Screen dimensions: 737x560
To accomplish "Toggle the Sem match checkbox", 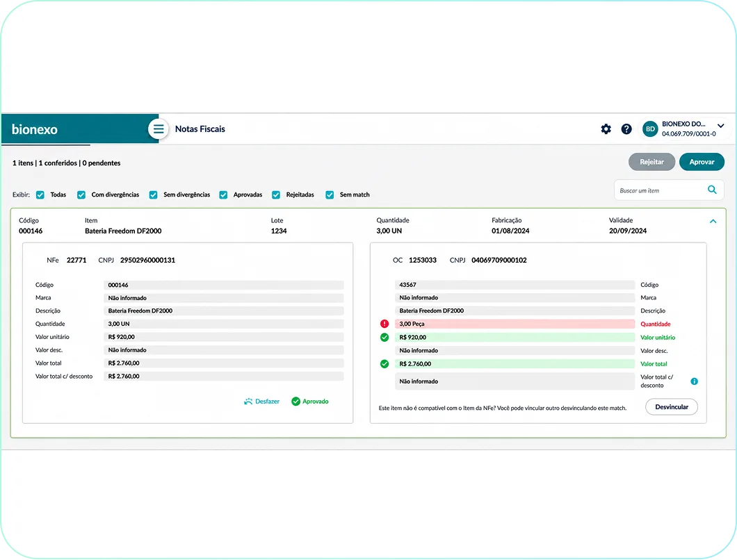I will click(330, 195).
